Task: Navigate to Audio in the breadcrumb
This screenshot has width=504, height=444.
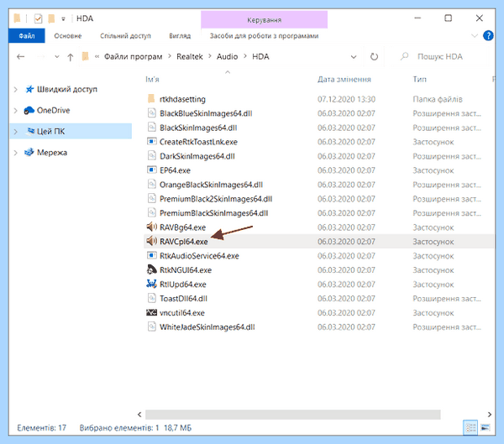Action: tap(227, 57)
